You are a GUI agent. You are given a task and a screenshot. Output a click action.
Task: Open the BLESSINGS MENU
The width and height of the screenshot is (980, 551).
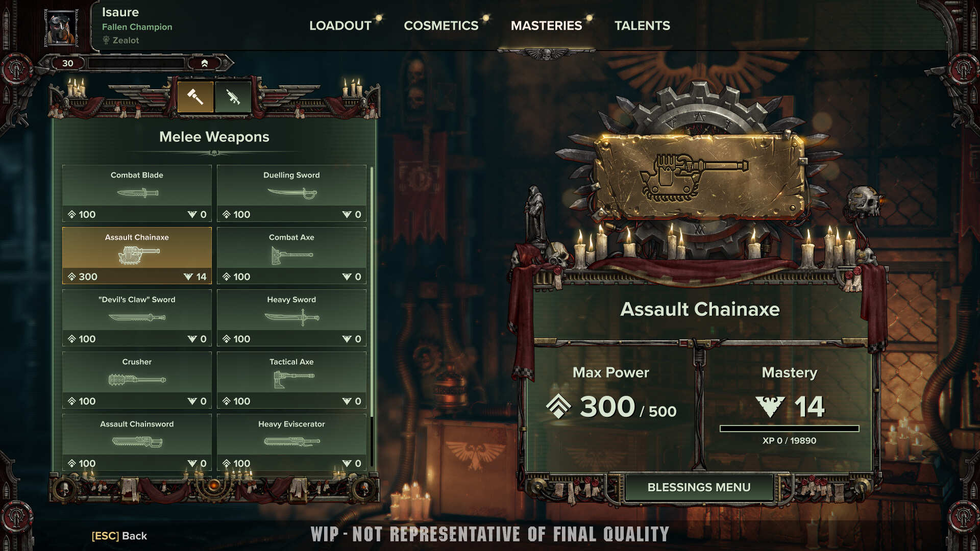pyautogui.click(x=699, y=487)
